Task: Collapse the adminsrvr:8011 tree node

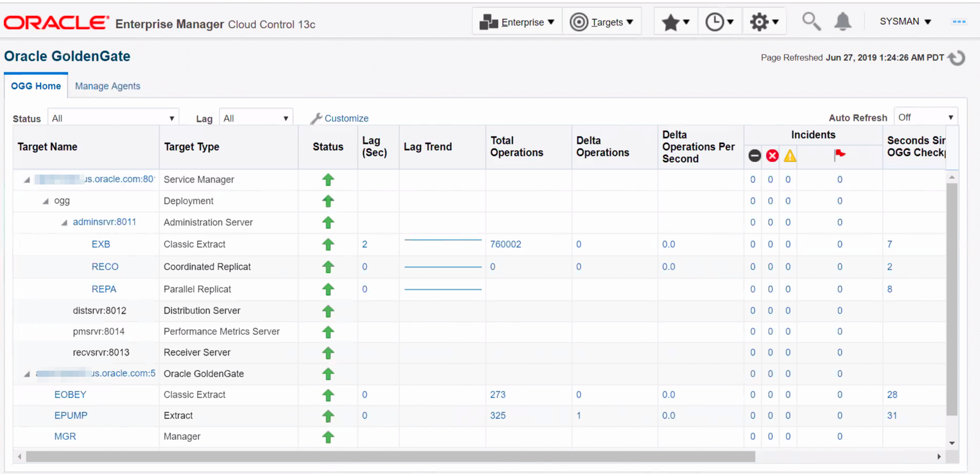Action: [x=64, y=223]
